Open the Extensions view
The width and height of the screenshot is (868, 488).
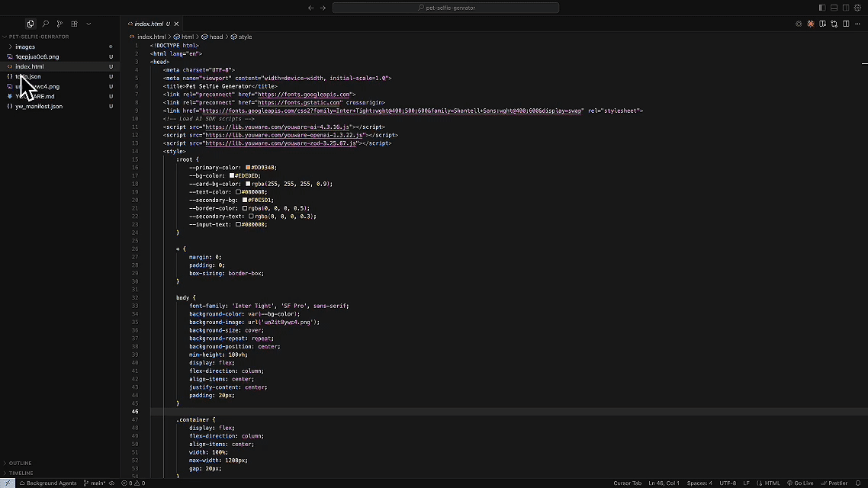click(74, 24)
